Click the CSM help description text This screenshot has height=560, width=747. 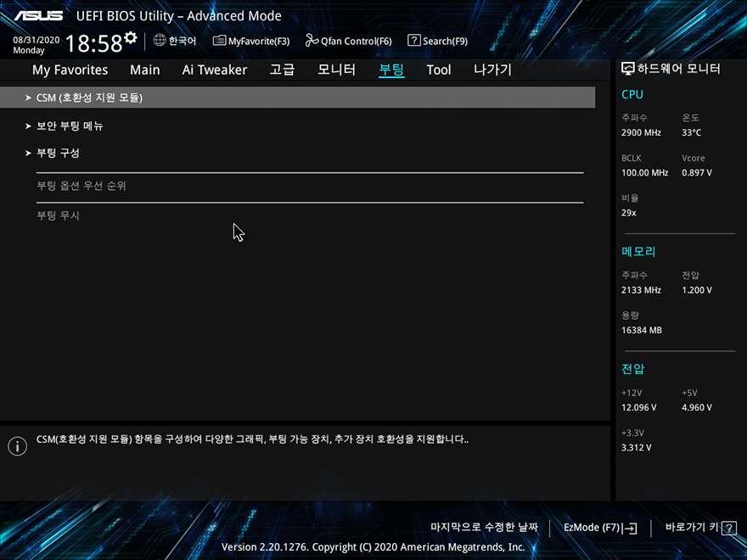click(252, 439)
